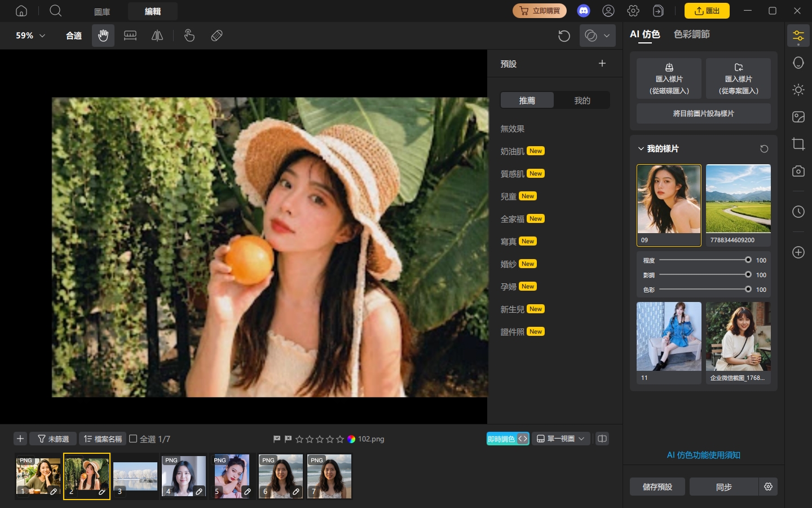The width and height of the screenshot is (812, 508).
Task: Open the settings gear in title bar
Action: 633,11
